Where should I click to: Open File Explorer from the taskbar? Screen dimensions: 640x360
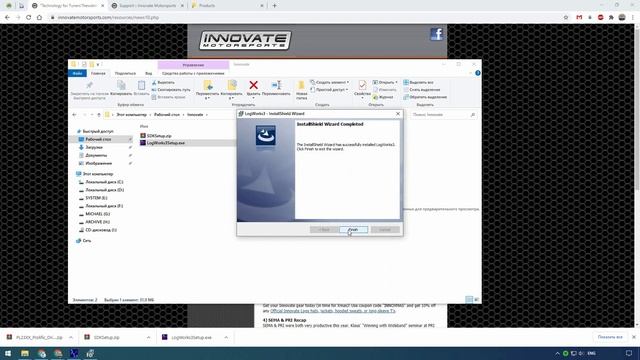point(25,353)
